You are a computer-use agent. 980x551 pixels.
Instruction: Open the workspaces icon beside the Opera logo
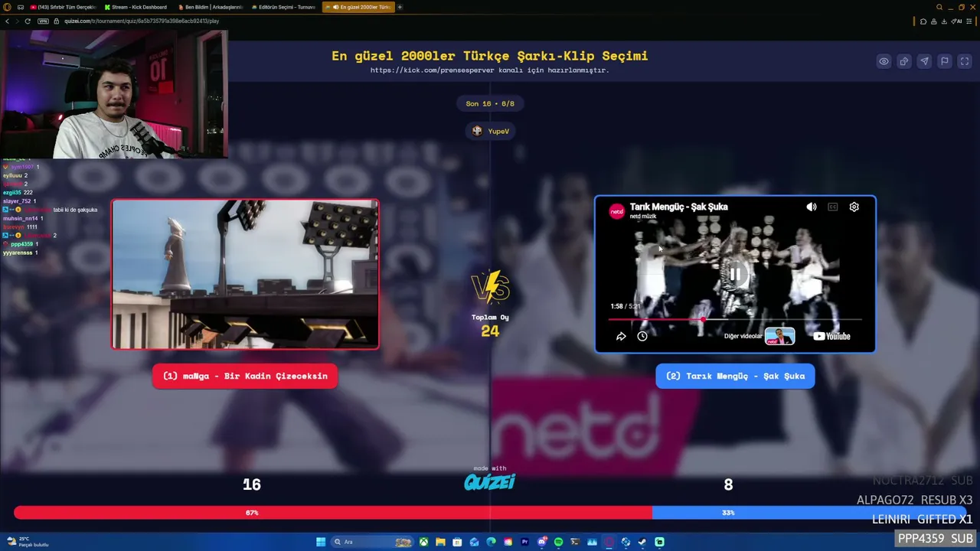[x=20, y=7]
